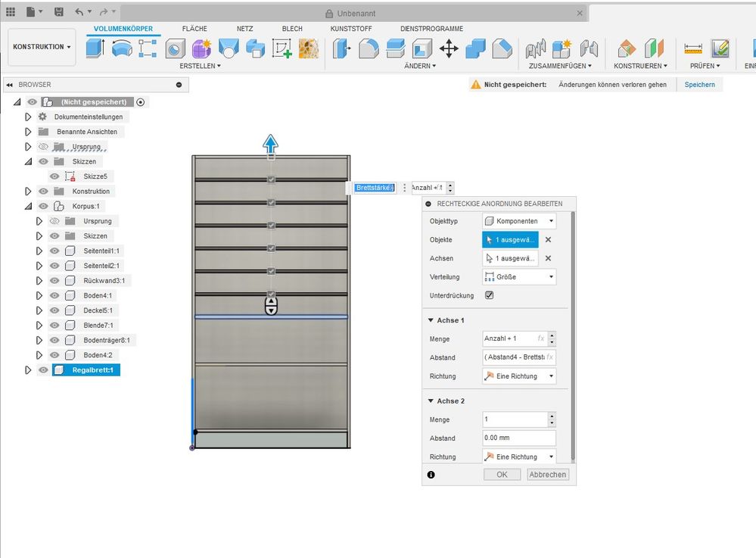Viewport: 756px width, 558px height.
Task: Clear the Objekte selection
Action: pos(548,240)
